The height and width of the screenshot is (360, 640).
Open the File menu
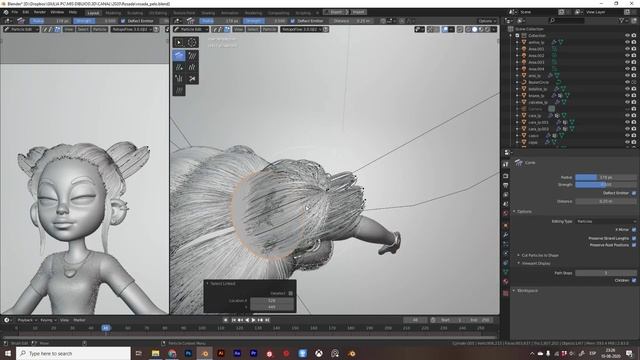[15, 12]
